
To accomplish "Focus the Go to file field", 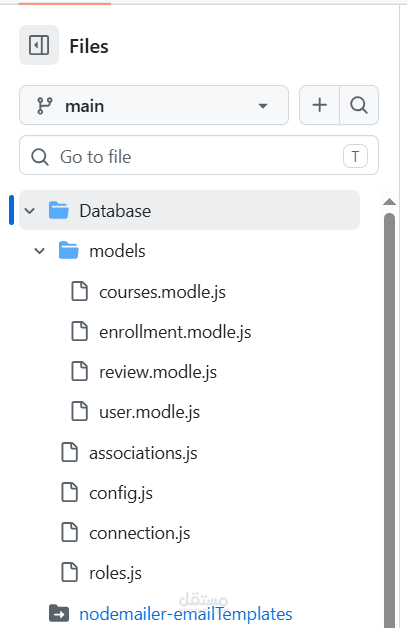I will (199, 155).
